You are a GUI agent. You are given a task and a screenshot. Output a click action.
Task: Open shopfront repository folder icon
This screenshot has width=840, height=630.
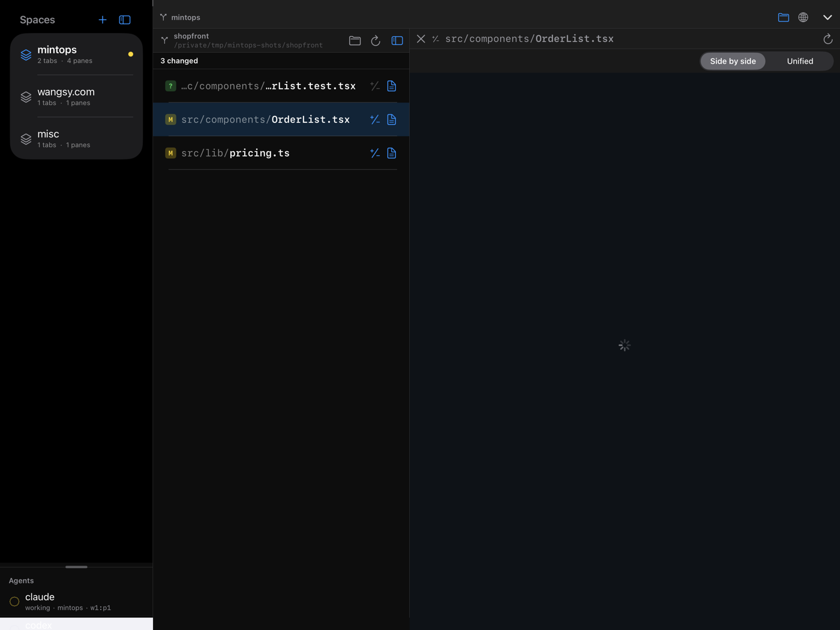pyautogui.click(x=355, y=41)
